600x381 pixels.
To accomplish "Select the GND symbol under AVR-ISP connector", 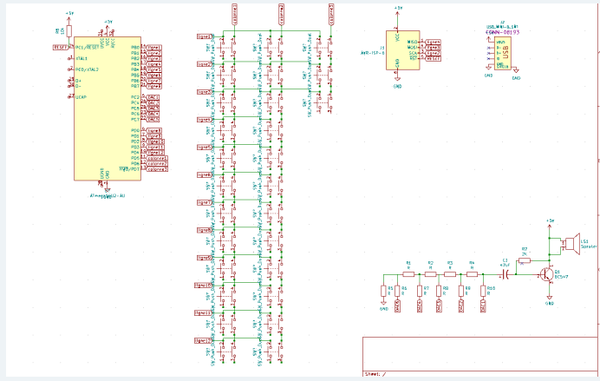I will tap(397, 80).
